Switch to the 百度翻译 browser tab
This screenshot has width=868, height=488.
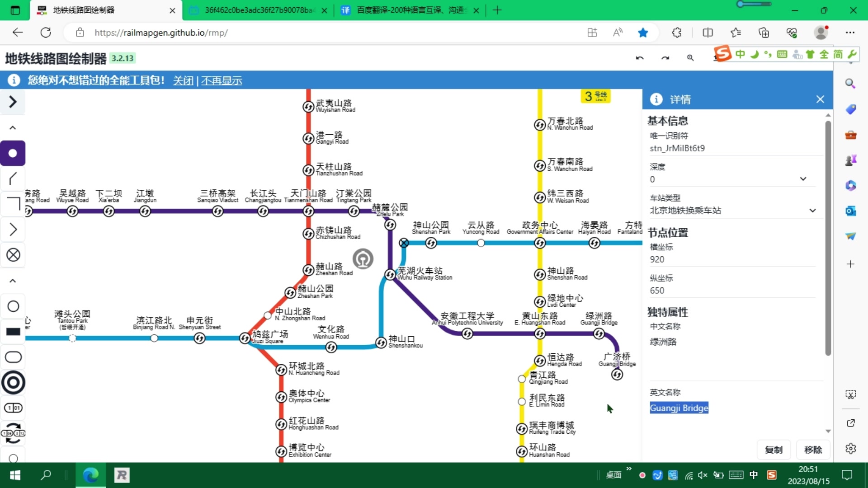407,10
